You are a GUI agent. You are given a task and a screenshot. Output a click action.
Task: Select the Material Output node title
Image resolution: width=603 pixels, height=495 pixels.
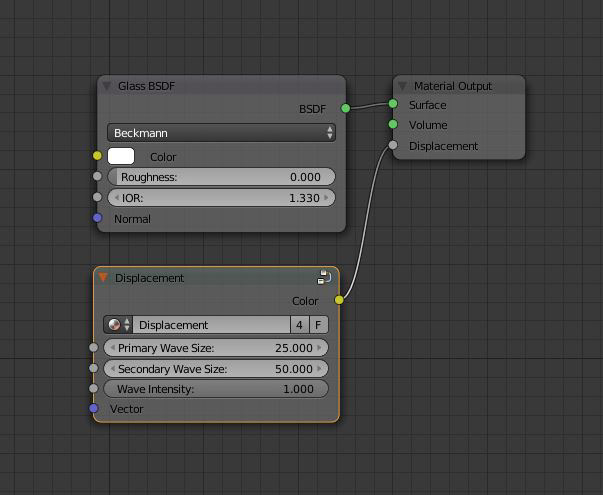pyautogui.click(x=453, y=86)
